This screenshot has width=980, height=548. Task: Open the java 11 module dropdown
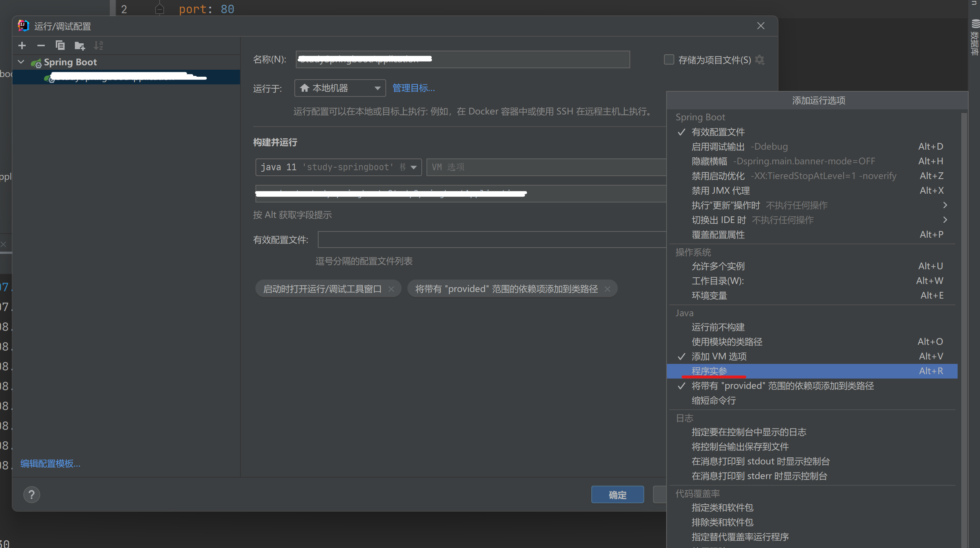pyautogui.click(x=338, y=167)
